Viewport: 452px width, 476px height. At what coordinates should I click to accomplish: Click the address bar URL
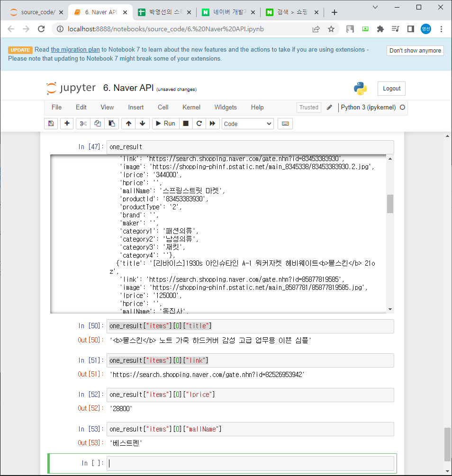coord(165,29)
